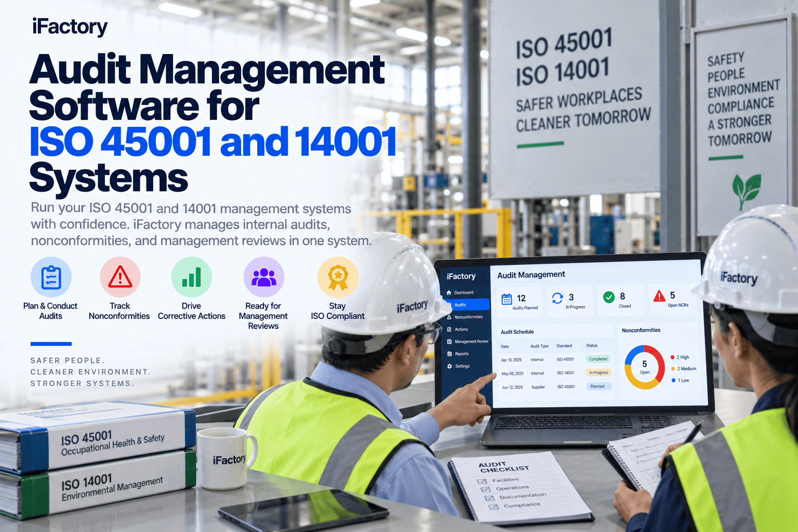Click the Management Reviews people group icon

pos(264,277)
